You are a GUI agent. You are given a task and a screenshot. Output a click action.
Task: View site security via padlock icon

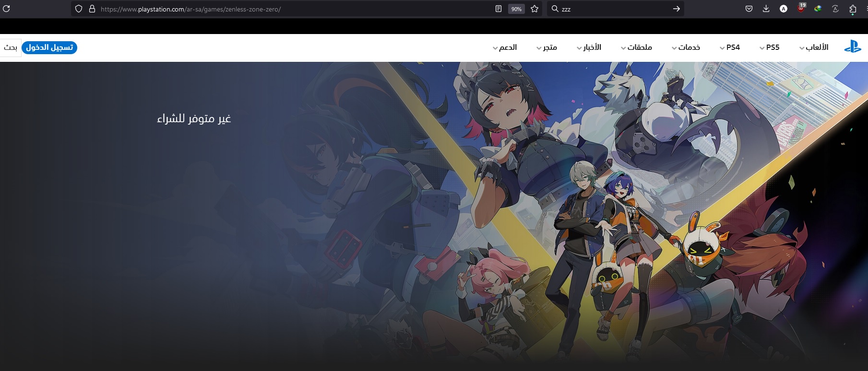92,9
